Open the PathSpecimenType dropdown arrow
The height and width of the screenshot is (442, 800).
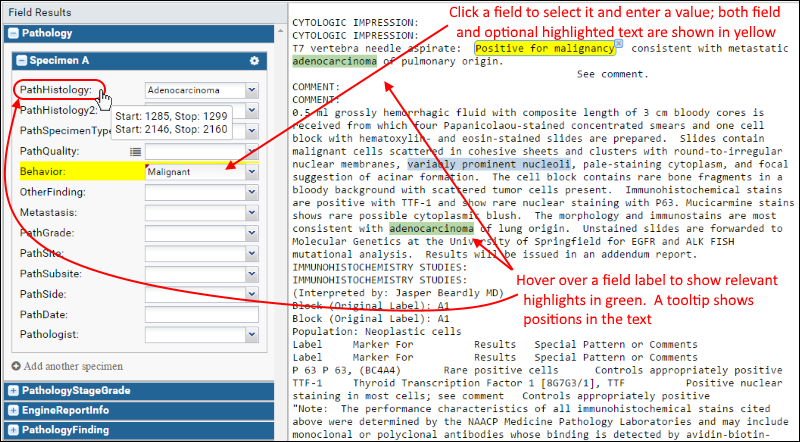[x=252, y=131]
